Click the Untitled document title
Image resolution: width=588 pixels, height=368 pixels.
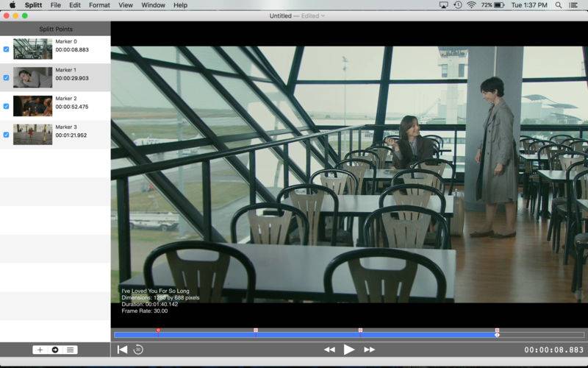click(x=281, y=15)
